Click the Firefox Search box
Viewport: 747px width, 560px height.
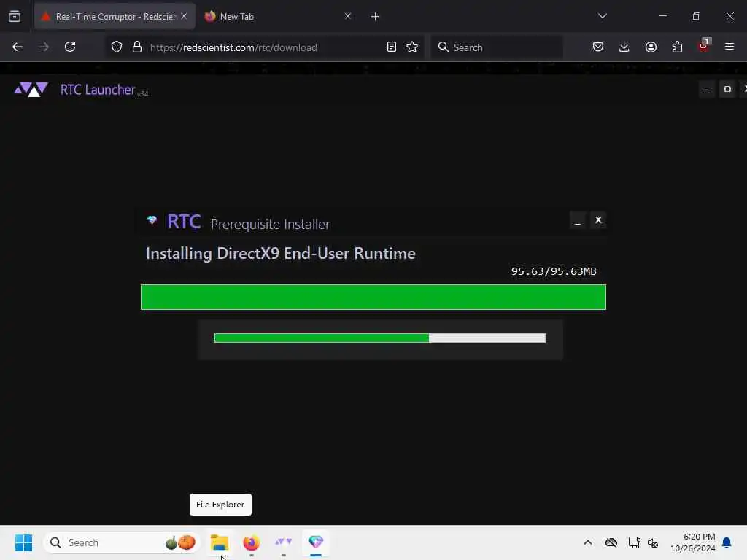point(497,47)
